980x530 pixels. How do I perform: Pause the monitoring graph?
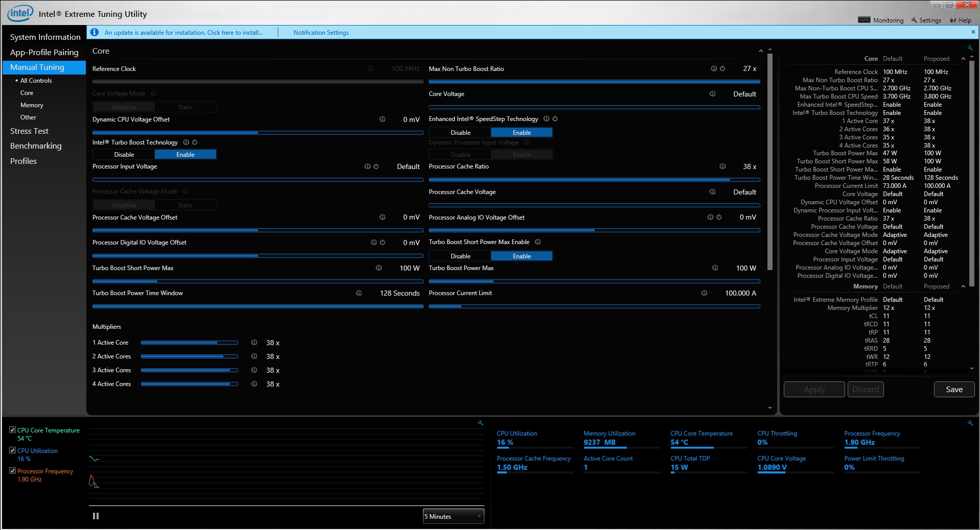click(96, 516)
